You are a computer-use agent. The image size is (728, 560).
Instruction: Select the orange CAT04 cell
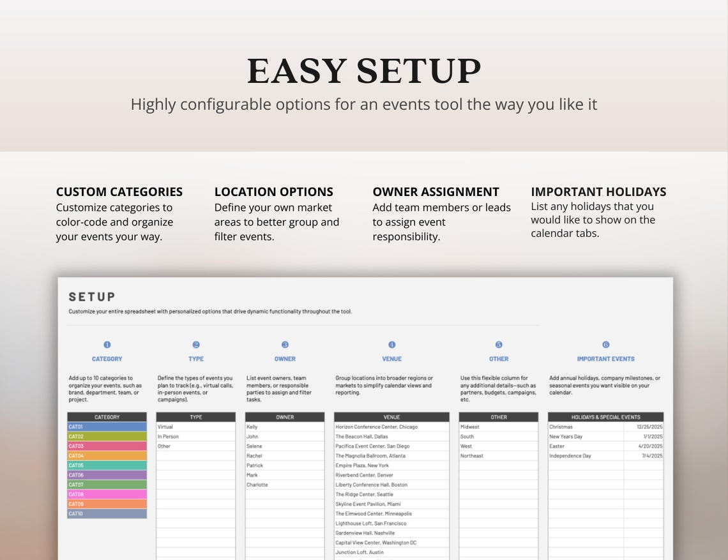(107, 455)
